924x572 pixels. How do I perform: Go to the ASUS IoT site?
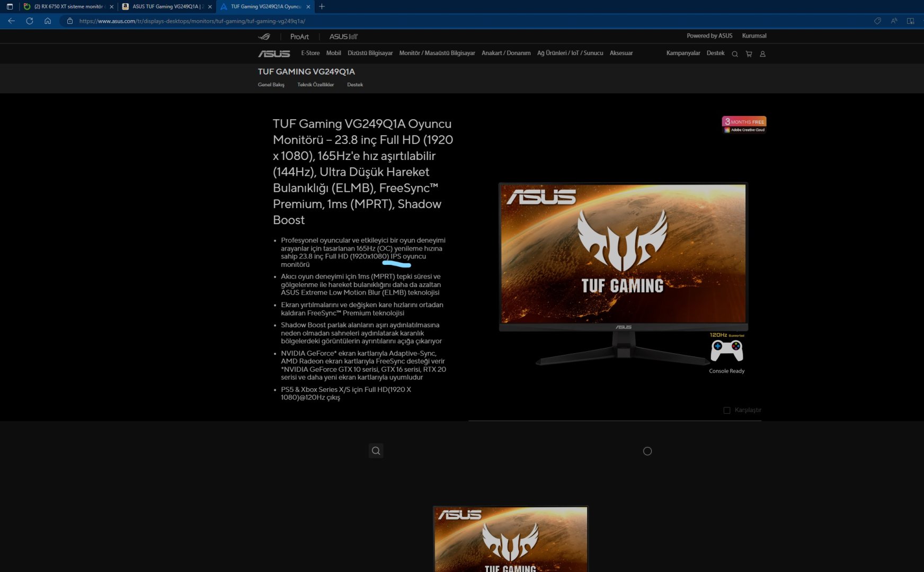[x=343, y=37]
